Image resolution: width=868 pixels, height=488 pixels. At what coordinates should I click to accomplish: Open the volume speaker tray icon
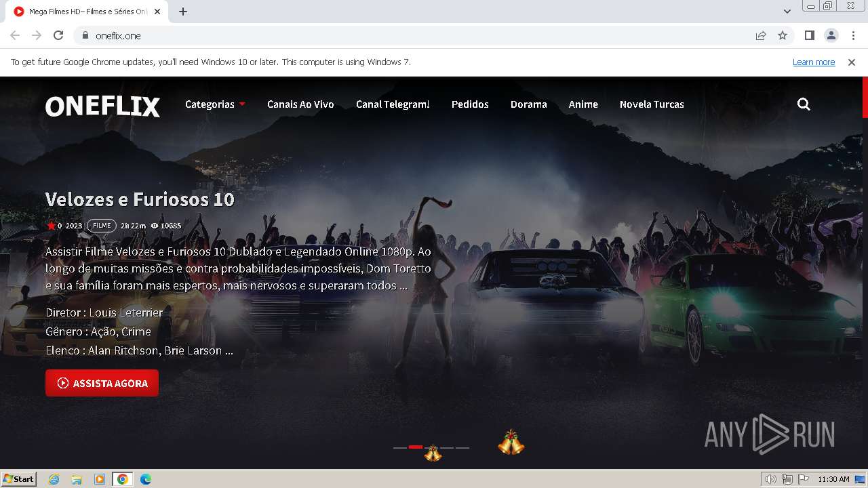(x=770, y=479)
